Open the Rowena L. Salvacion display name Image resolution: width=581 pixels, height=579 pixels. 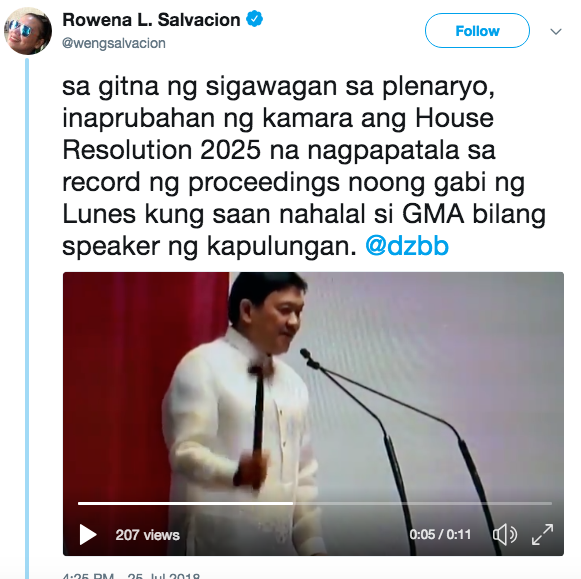151,20
